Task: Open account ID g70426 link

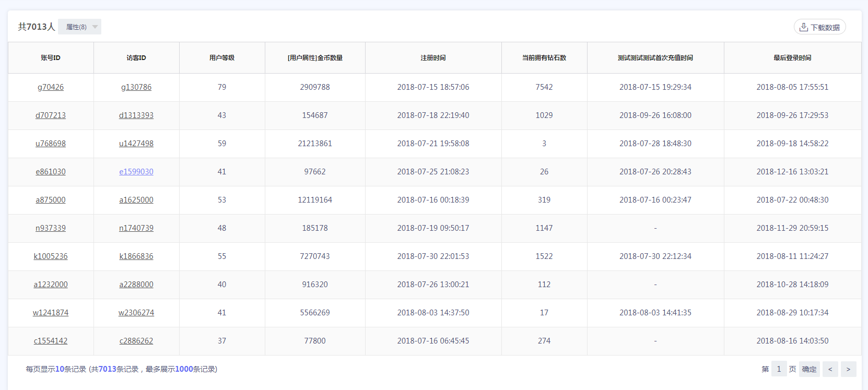Action: [51, 87]
